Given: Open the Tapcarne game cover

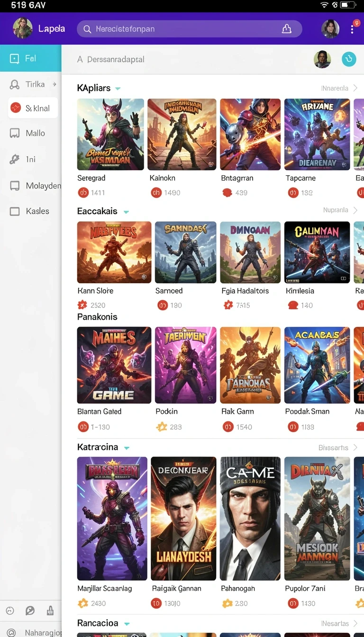Looking at the screenshot, I should click(317, 134).
